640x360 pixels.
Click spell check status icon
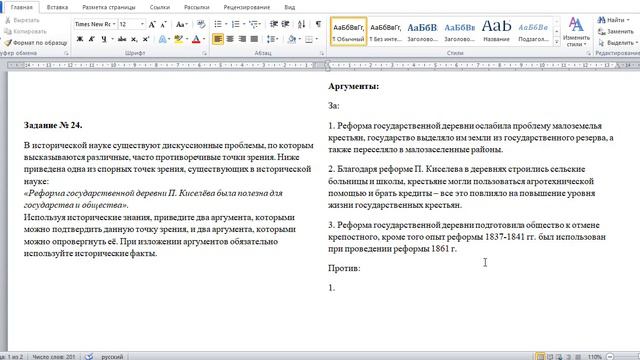[89, 357]
